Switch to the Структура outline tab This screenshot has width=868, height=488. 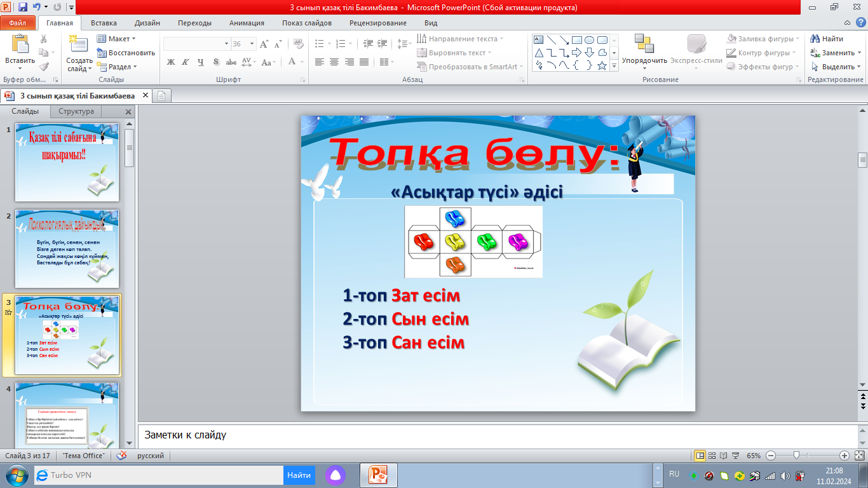coord(76,111)
